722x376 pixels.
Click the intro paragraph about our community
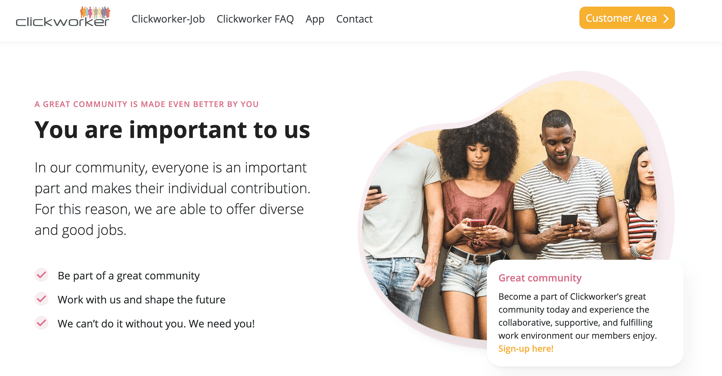(x=172, y=198)
